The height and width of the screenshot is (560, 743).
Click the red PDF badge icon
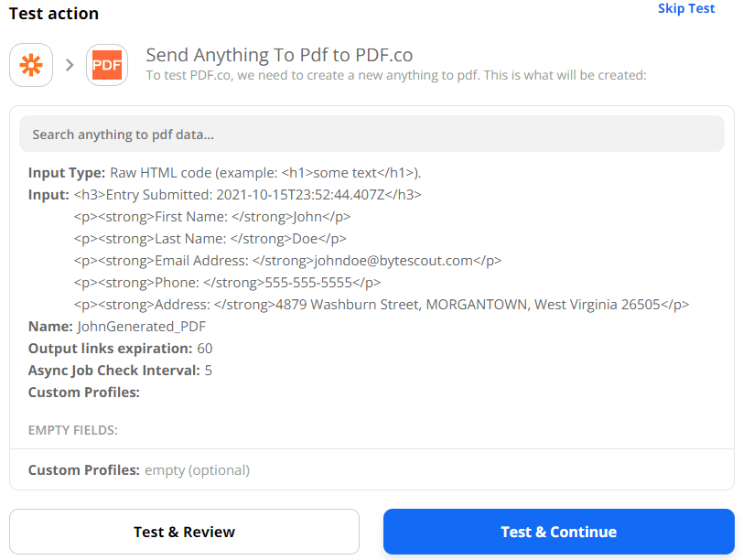pos(107,65)
